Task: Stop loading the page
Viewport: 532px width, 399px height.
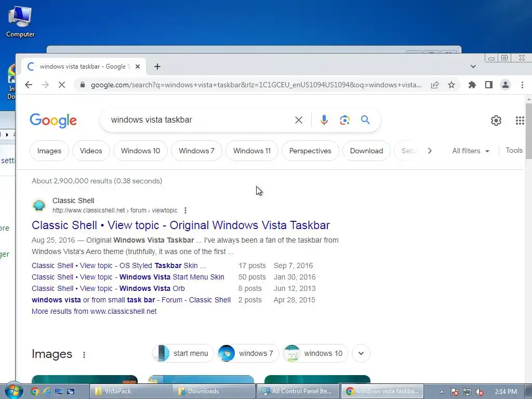Action: 62,85
